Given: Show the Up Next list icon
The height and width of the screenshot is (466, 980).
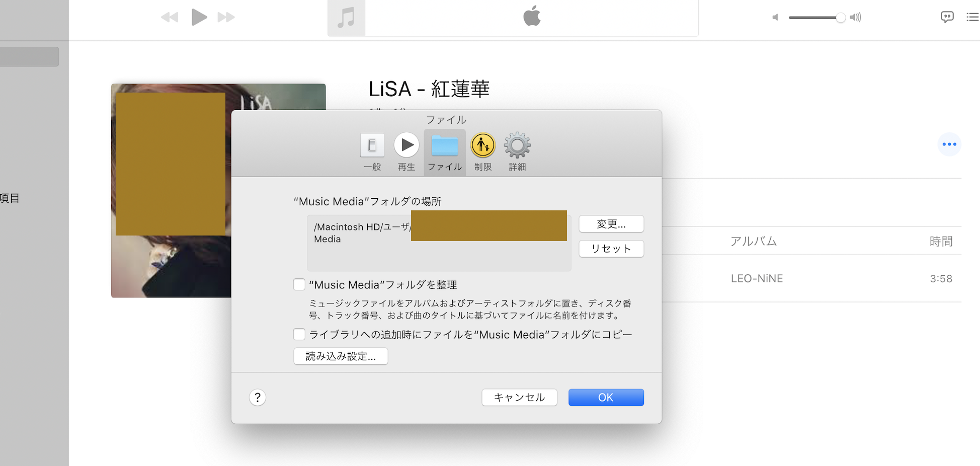Looking at the screenshot, I should (972, 17).
